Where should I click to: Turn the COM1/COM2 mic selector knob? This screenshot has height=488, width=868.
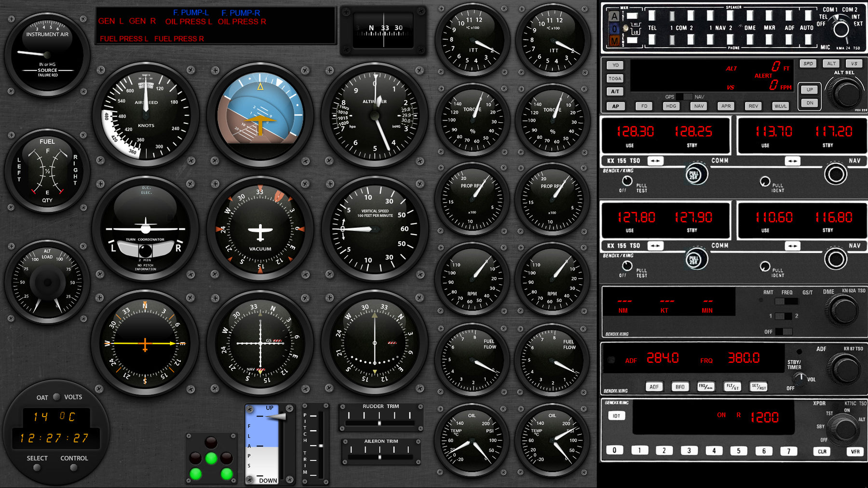(841, 29)
